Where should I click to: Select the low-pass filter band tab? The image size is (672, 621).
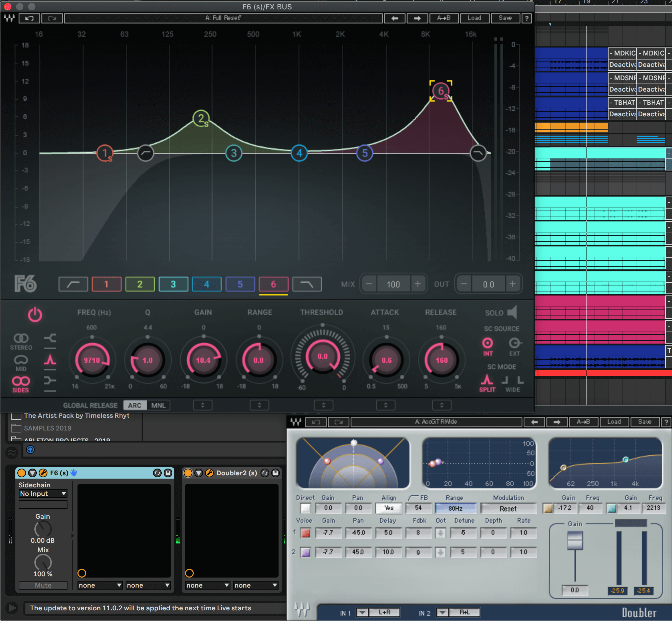pos(307,284)
